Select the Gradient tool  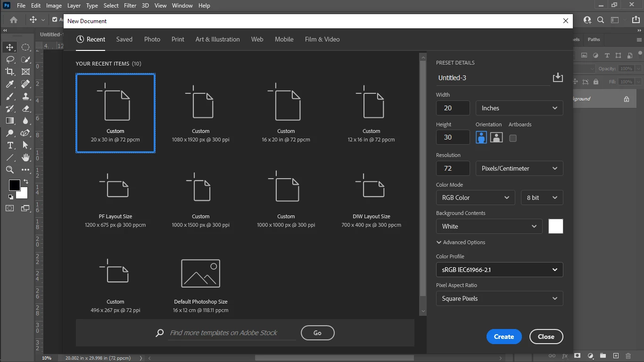9,121
